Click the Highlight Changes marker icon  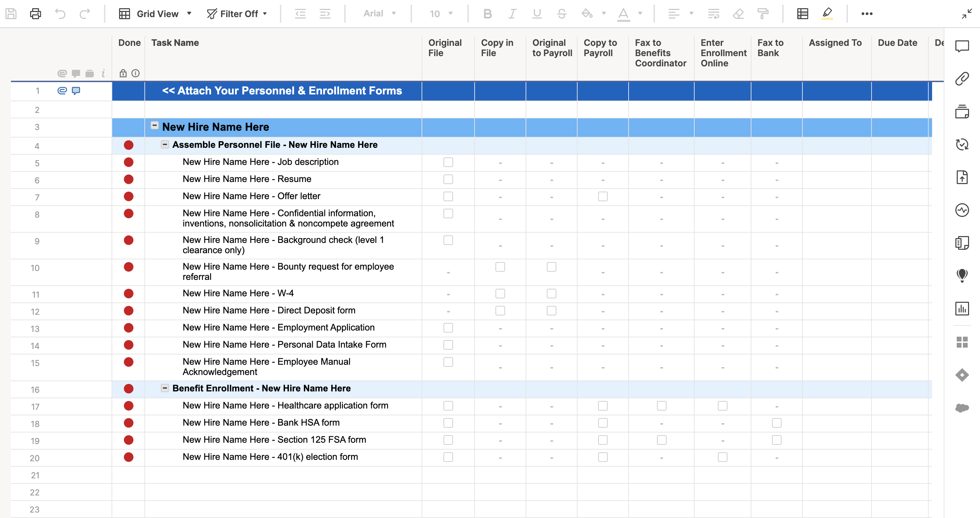click(827, 14)
